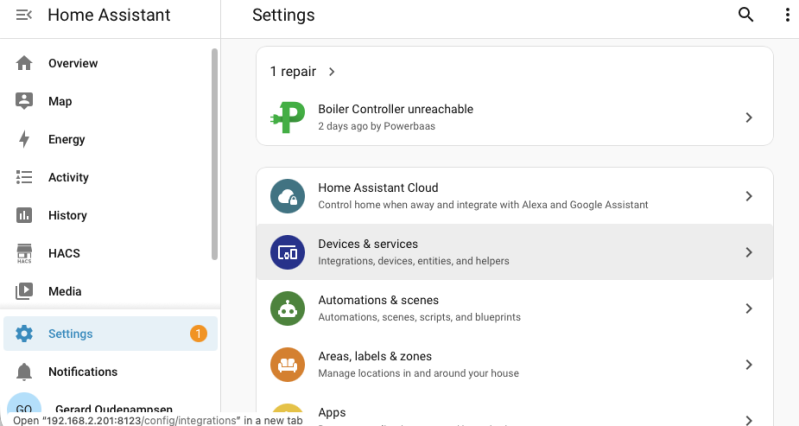799x426 pixels.
Task: Click 'Manage locations in and around your house'
Action: (x=418, y=373)
